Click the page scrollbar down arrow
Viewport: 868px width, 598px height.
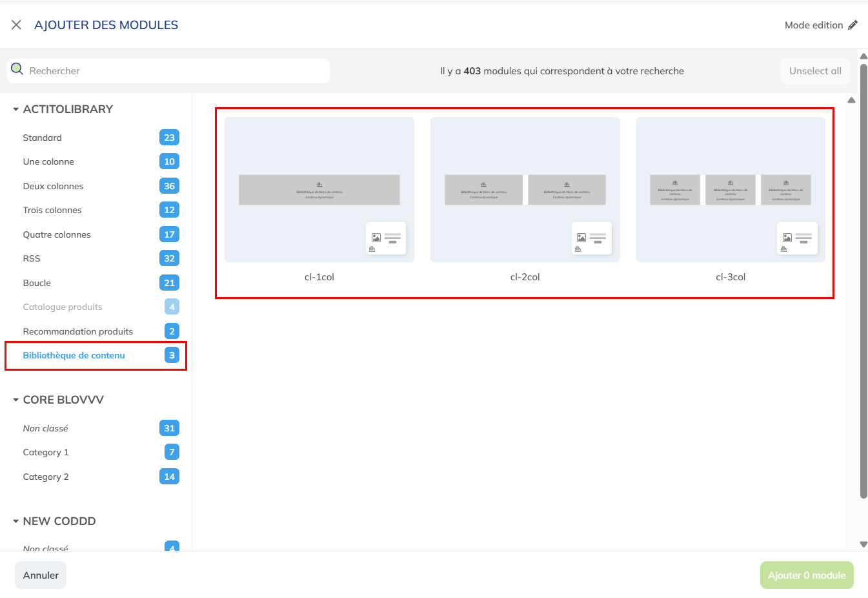pyautogui.click(x=863, y=544)
